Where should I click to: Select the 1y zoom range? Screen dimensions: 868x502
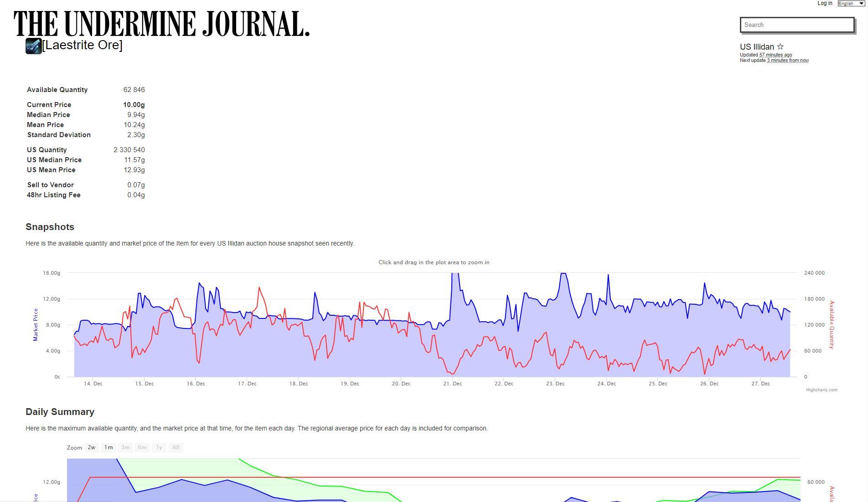(x=159, y=447)
